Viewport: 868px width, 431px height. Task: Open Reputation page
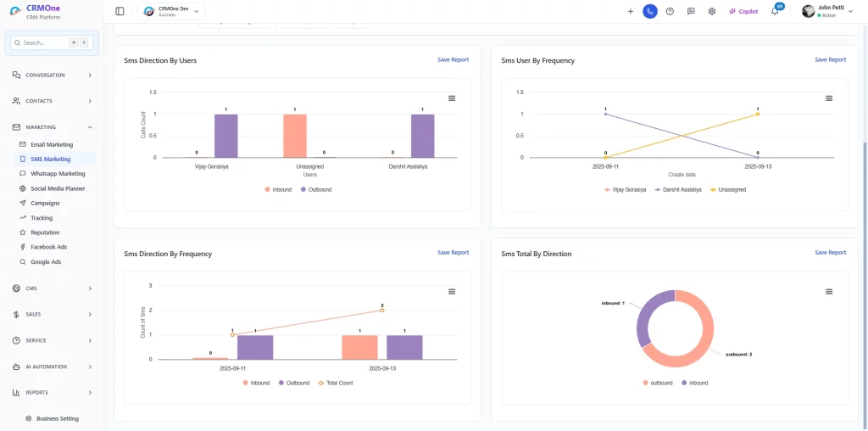45,232
